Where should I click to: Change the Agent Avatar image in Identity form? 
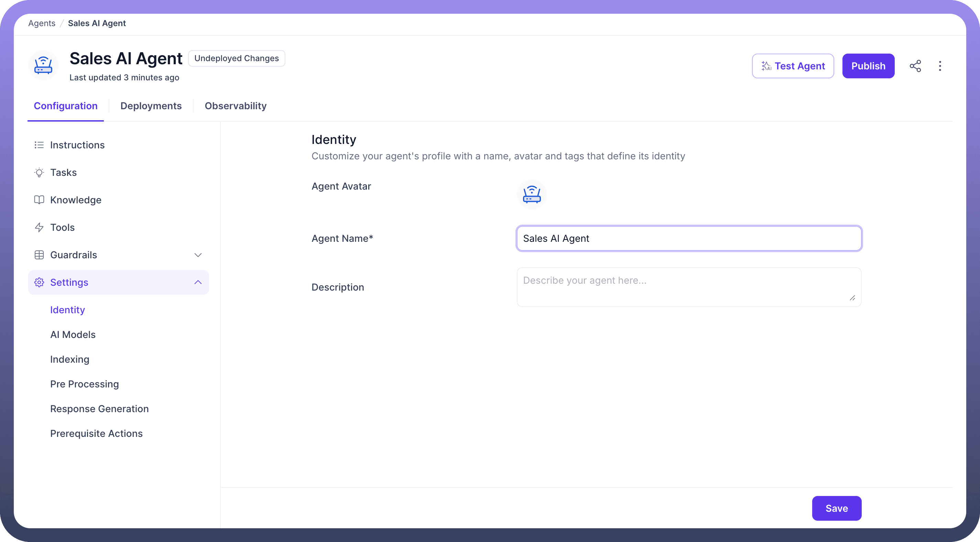tap(532, 194)
